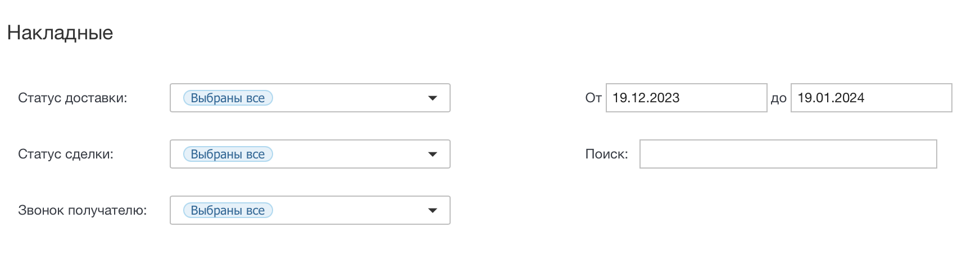Click blank space inside Статус доставки combo box
The height and width of the screenshot is (254, 980).
(348, 98)
